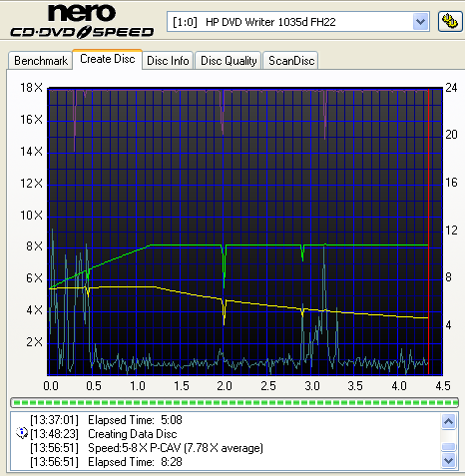Select the Creating Data Disc log entry

click(104, 434)
